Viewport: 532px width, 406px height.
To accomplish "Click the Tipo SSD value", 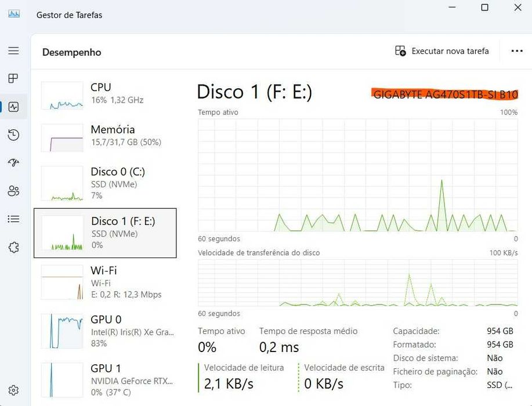I will click(500, 385).
